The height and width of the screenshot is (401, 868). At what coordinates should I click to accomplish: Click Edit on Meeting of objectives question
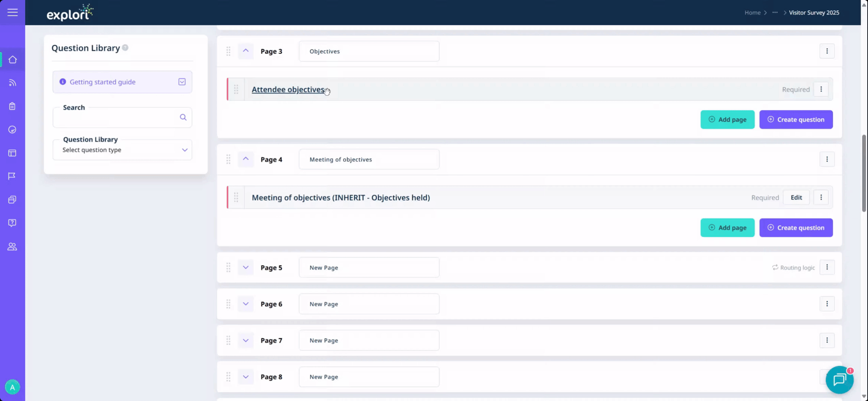(796, 198)
